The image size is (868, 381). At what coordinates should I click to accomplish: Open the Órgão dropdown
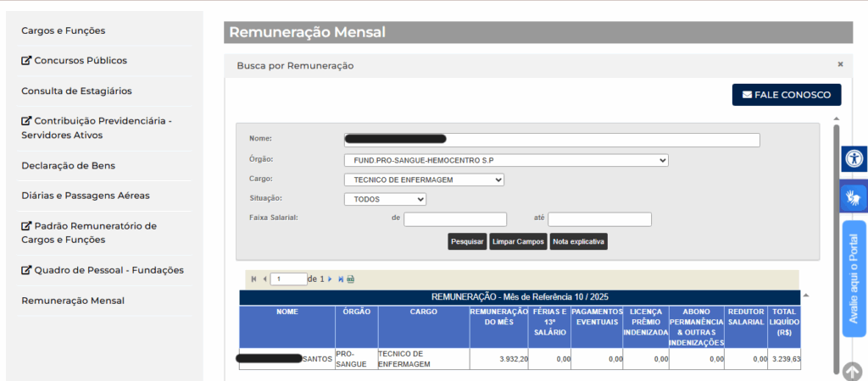click(506, 160)
